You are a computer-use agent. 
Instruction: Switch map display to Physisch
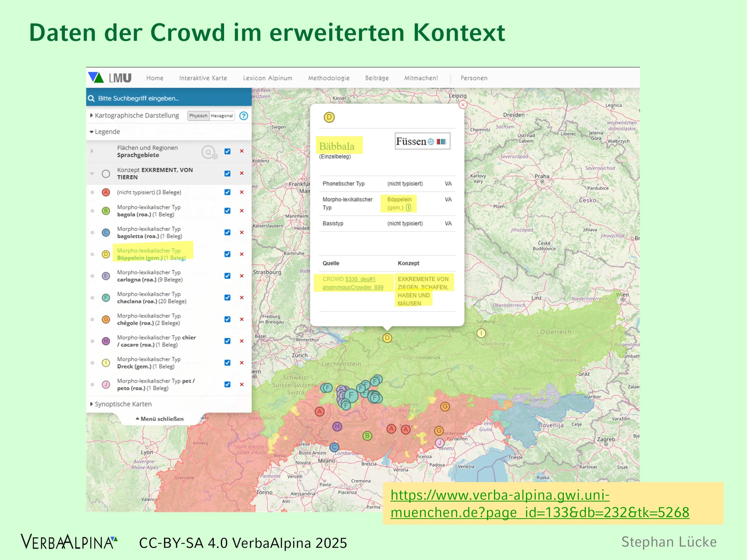(198, 116)
